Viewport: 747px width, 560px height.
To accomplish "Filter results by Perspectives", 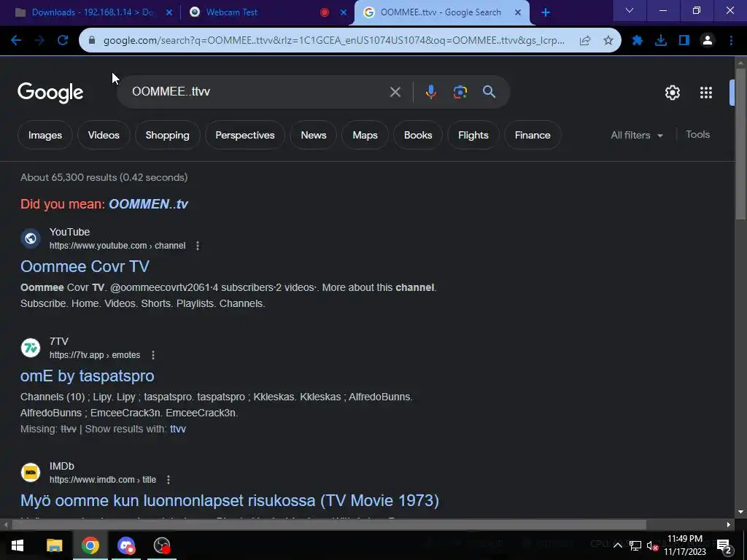I will (x=245, y=135).
